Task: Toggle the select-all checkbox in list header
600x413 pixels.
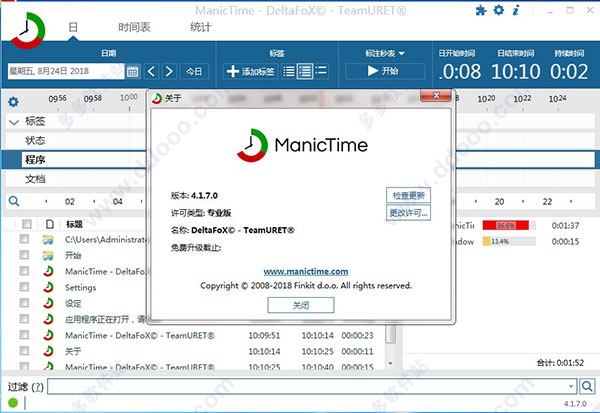Action: (27, 224)
